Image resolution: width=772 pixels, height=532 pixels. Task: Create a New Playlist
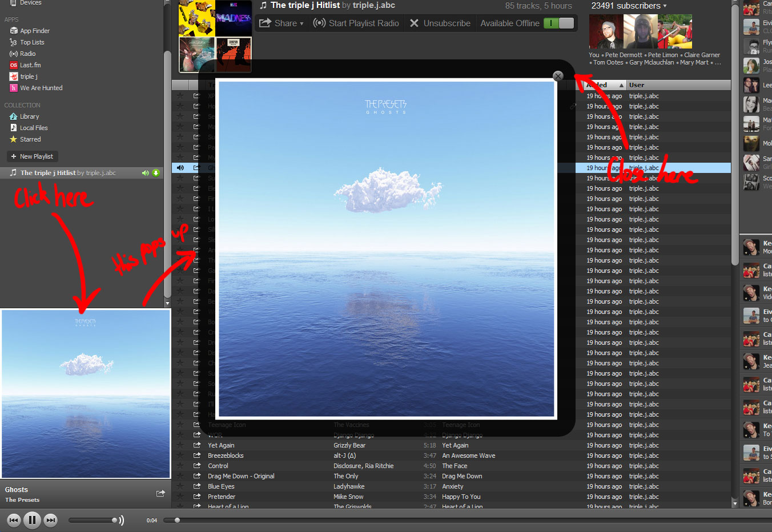(32, 156)
